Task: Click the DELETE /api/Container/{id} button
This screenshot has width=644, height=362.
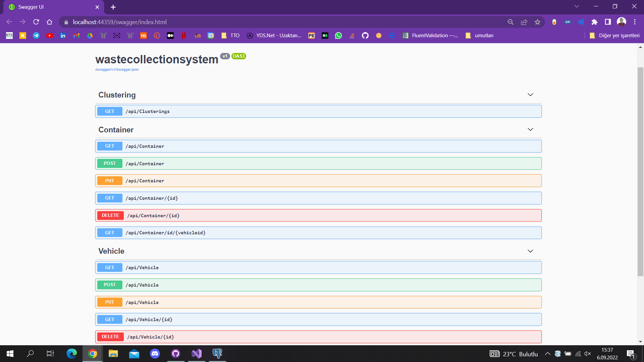Action: (110, 216)
